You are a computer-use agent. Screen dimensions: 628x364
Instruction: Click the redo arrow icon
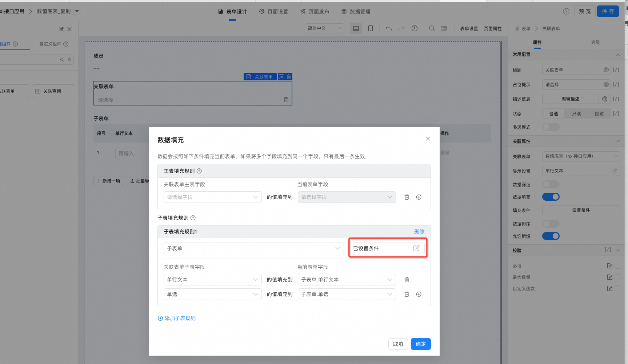401,28
